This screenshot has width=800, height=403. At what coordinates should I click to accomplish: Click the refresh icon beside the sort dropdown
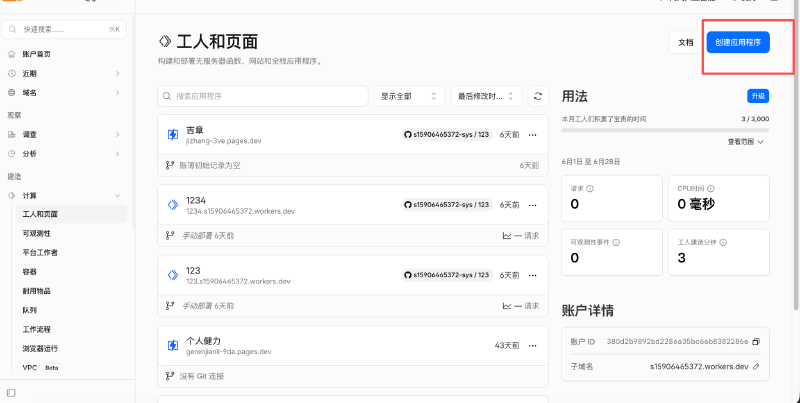(537, 96)
